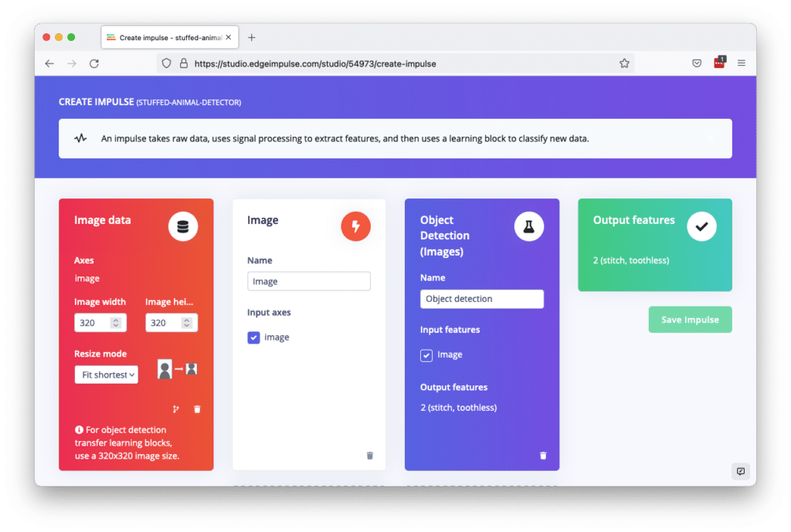The width and height of the screenshot is (791, 532).
Task: Open the Fit shortest resize mode dropdown
Action: [x=106, y=374]
